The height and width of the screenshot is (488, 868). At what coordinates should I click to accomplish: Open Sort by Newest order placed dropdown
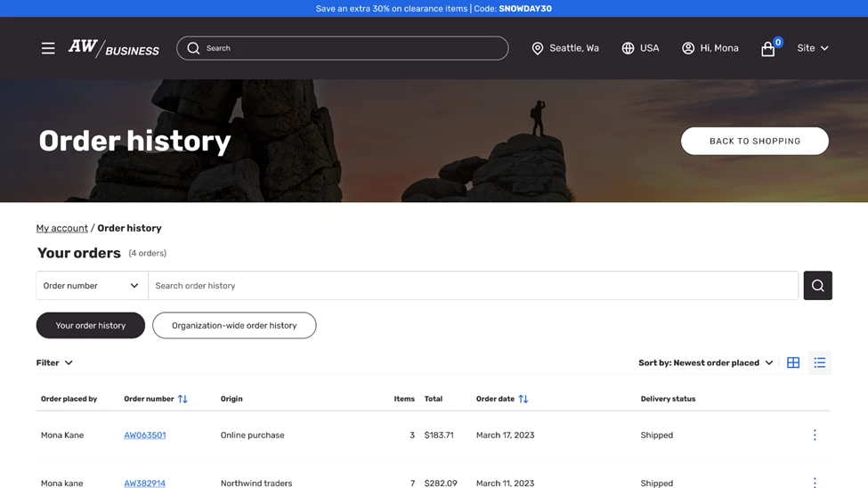705,363
